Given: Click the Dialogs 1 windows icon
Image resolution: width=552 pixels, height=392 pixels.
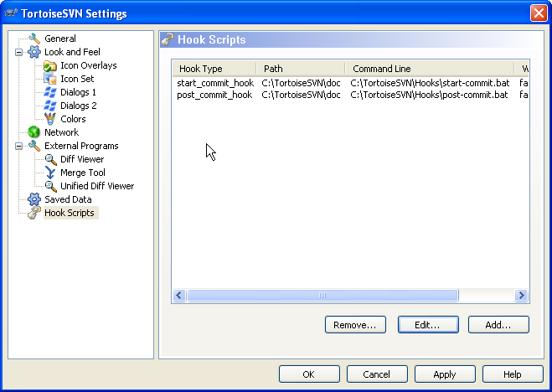Looking at the screenshot, I should 50,92.
